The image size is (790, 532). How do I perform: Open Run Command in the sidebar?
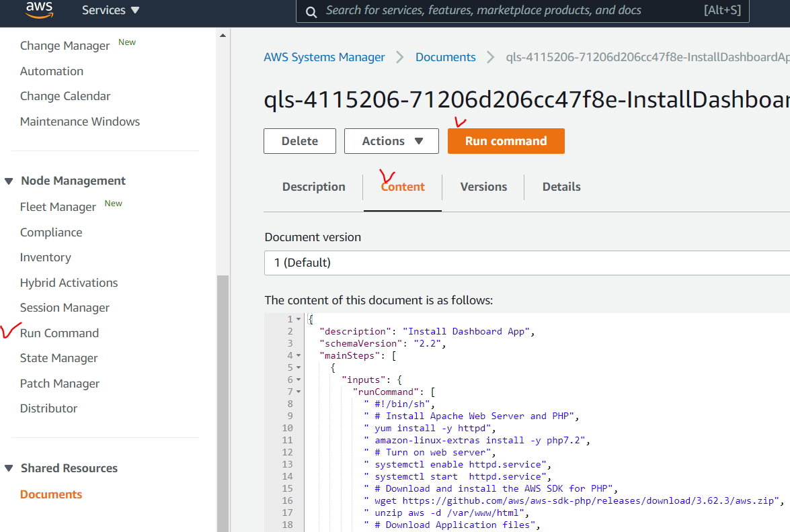(59, 332)
